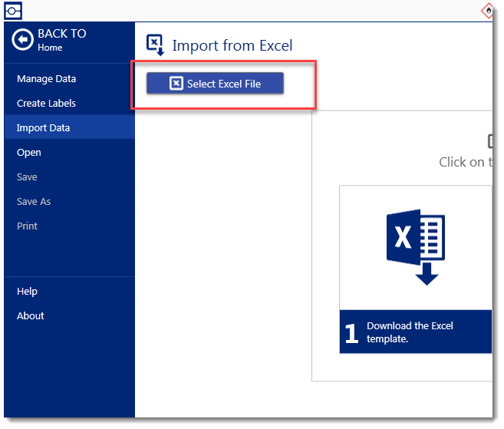Choose Save As in the sidebar
Screen dimensions: 504x429
[34, 202]
